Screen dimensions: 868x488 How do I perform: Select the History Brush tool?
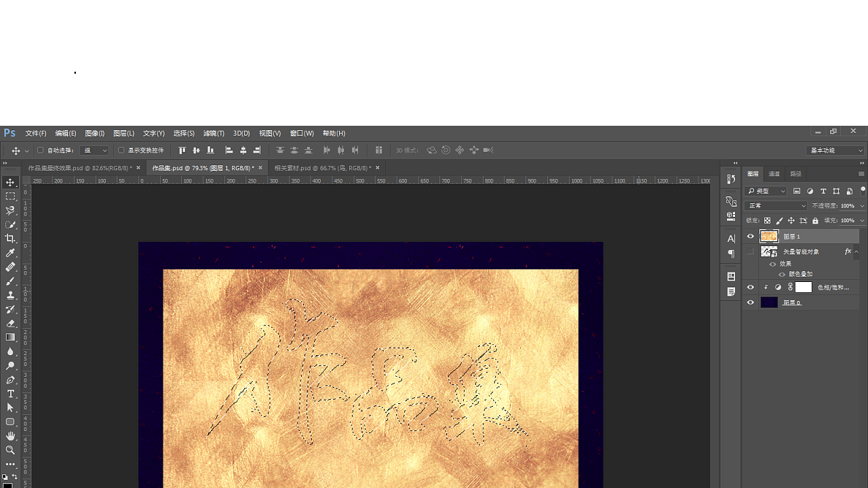coord(10,309)
